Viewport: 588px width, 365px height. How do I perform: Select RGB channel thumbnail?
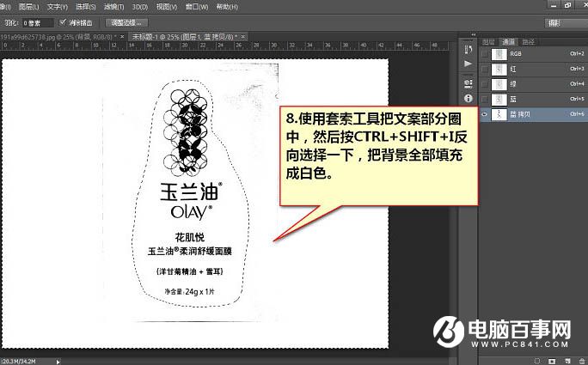point(499,54)
